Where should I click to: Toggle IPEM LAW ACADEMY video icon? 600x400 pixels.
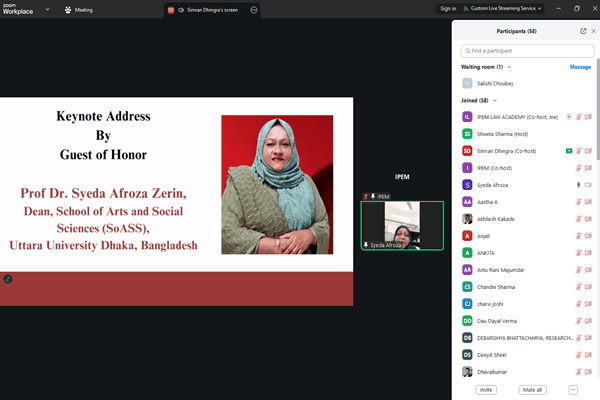[588, 117]
